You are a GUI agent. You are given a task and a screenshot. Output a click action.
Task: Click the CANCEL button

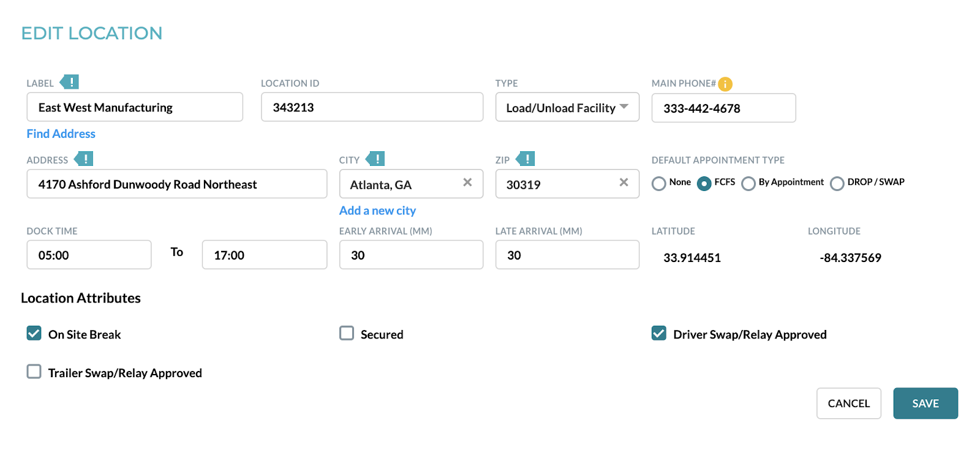click(849, 403)
